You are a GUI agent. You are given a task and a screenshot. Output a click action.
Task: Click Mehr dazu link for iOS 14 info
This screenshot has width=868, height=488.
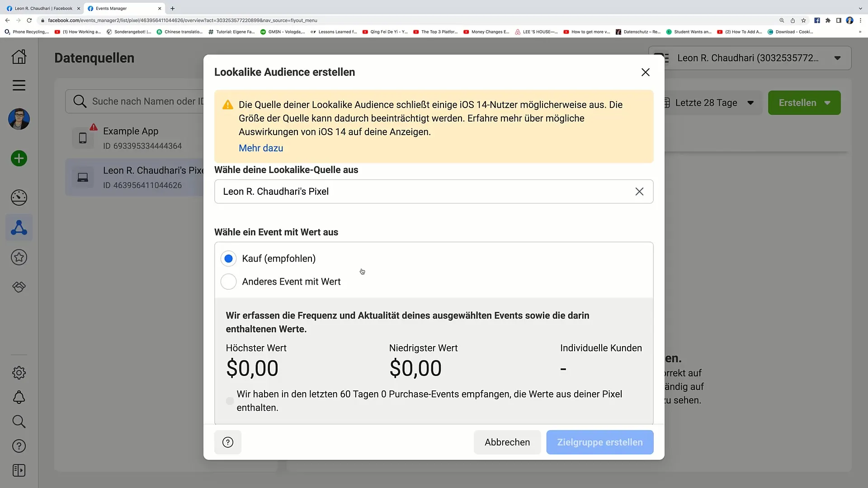click(x=260, y=148)
